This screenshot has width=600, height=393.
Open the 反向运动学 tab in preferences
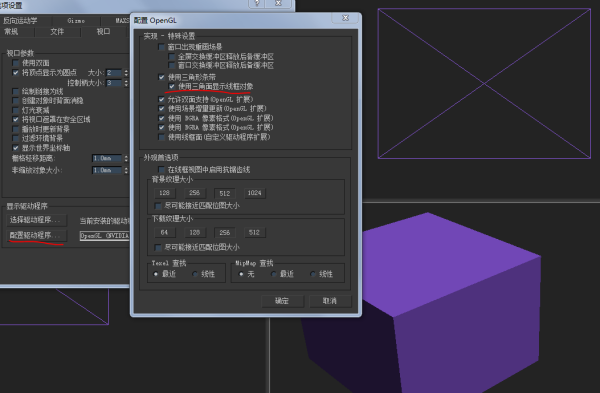coord(20,21)
